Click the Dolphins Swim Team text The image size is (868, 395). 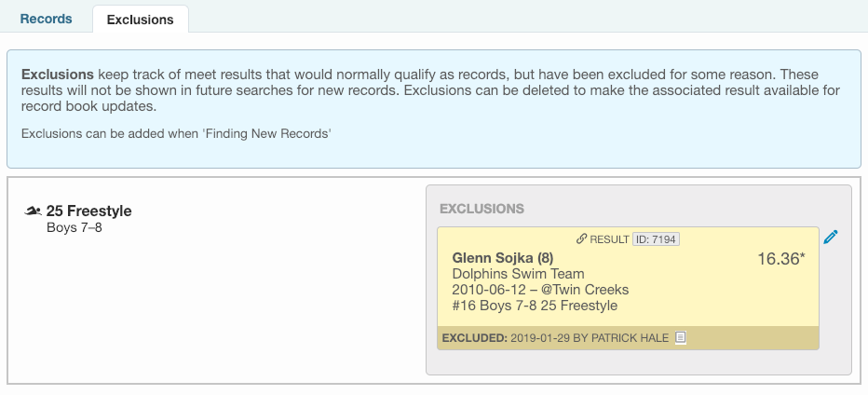point(518,274)
